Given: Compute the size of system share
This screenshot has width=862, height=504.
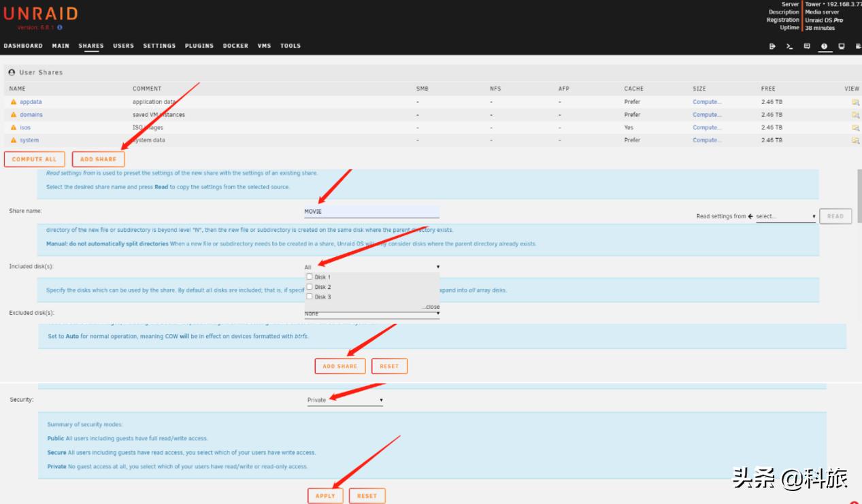Looking at the screenshot, I should click(707, 140).
